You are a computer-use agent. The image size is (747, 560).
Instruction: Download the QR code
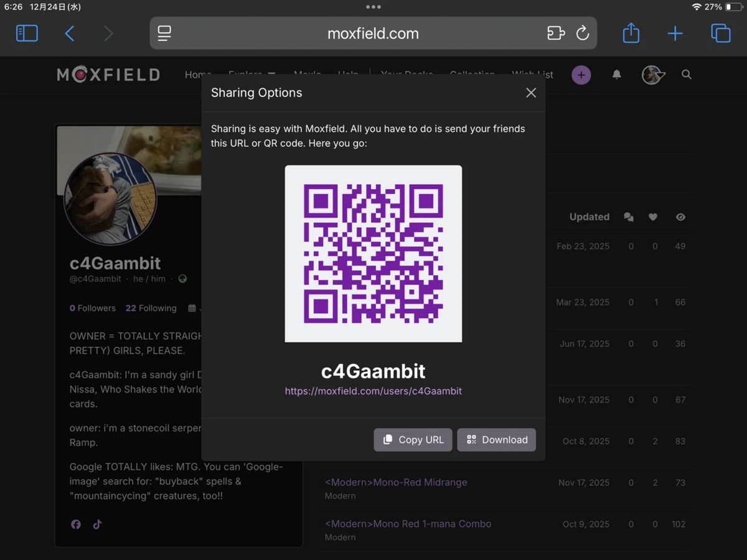pyautogui.click(x=496, y=440)
